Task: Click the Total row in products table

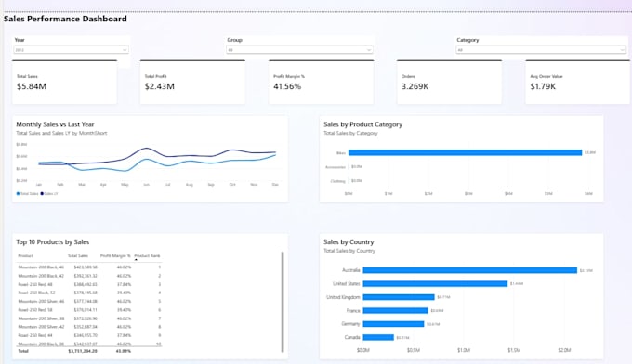Action: point(89,351)
